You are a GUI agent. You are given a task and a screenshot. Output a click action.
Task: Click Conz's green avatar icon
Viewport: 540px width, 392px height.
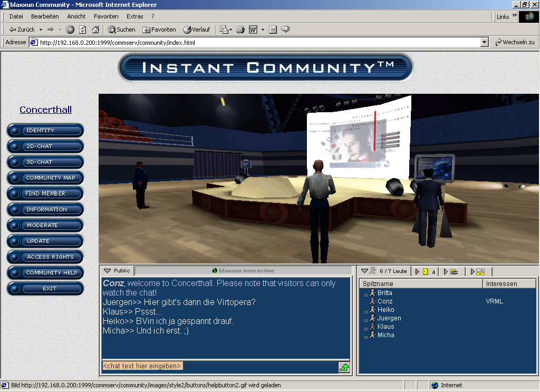pyautogui.click(x=373, y=301)
